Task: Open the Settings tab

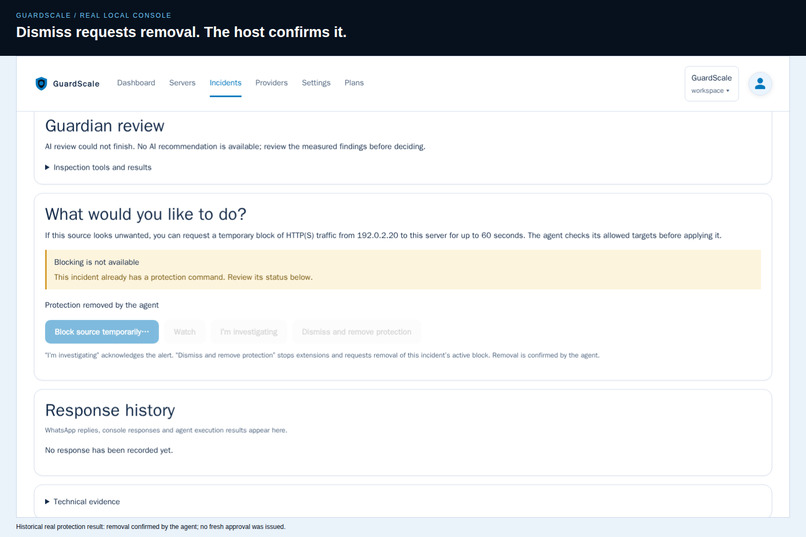Action: (316, 83)
